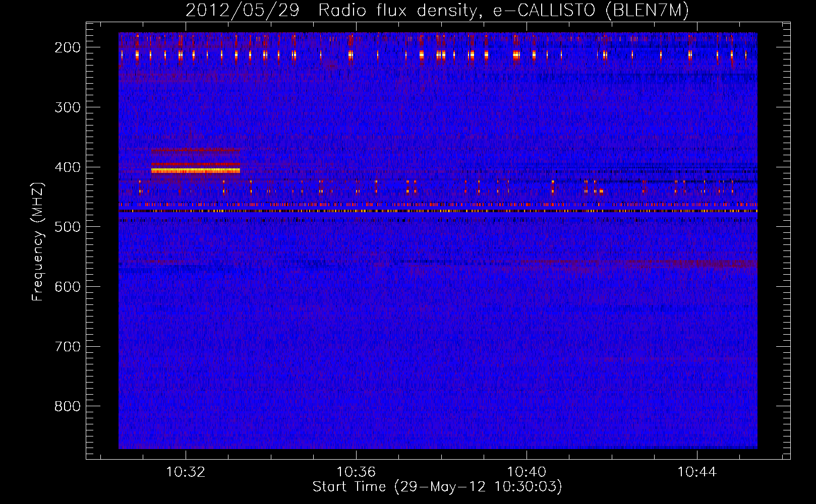816x504 pixels.
Task: Click the 200 frequency tick label
Action: 68,47
